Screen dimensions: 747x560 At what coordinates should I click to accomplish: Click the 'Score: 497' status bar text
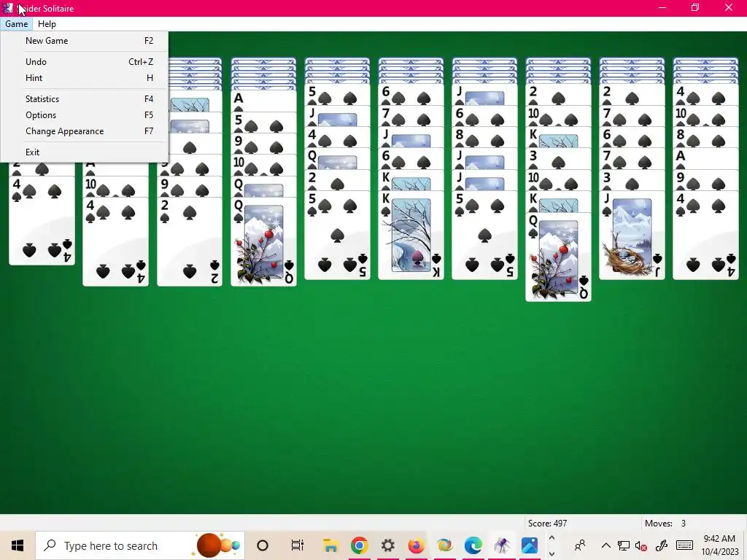click(x=547, y=524)
